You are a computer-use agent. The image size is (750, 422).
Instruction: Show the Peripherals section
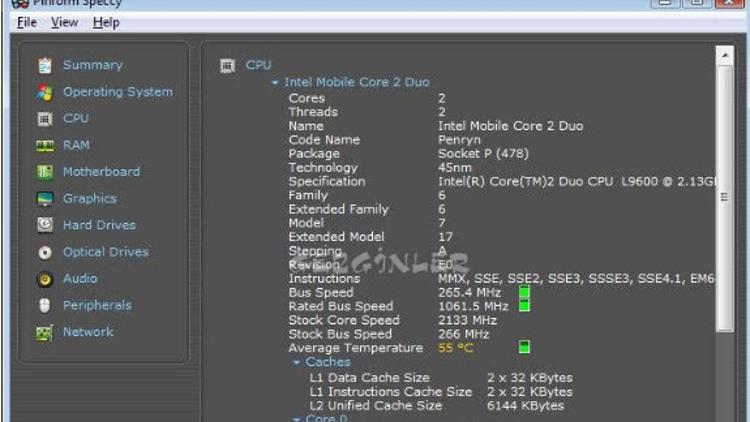[97, 305]
